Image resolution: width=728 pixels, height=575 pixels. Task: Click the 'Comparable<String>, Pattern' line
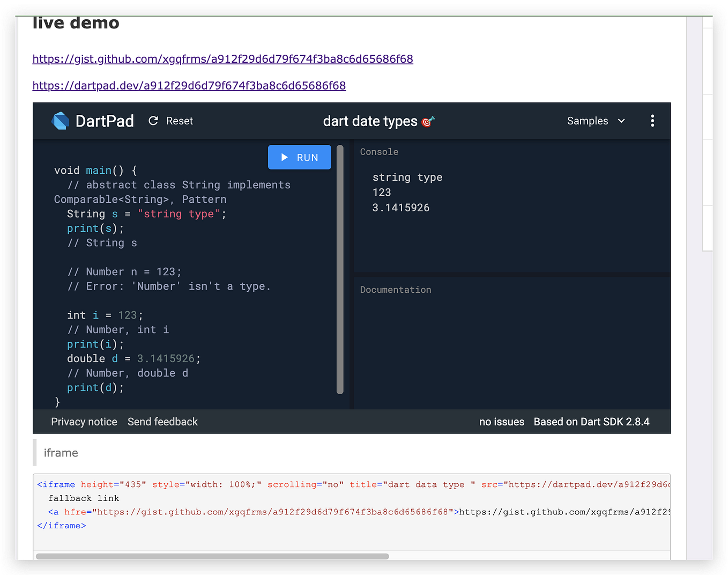[x=140, y=200]
